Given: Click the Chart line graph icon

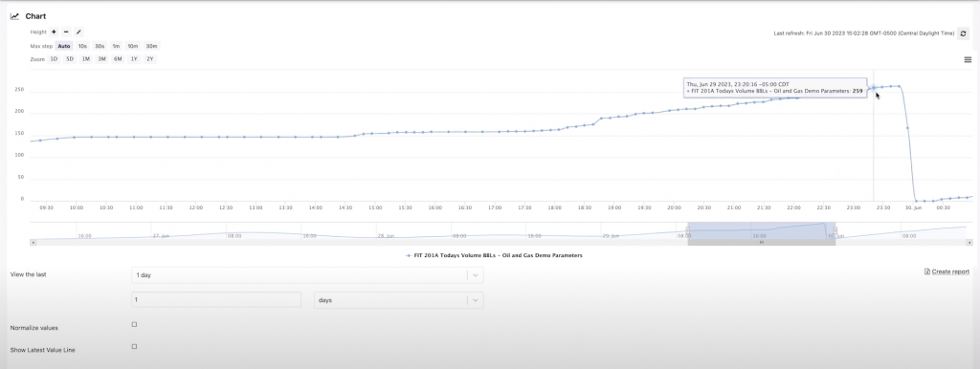Looking at the screenshot, I should point(15,16).
